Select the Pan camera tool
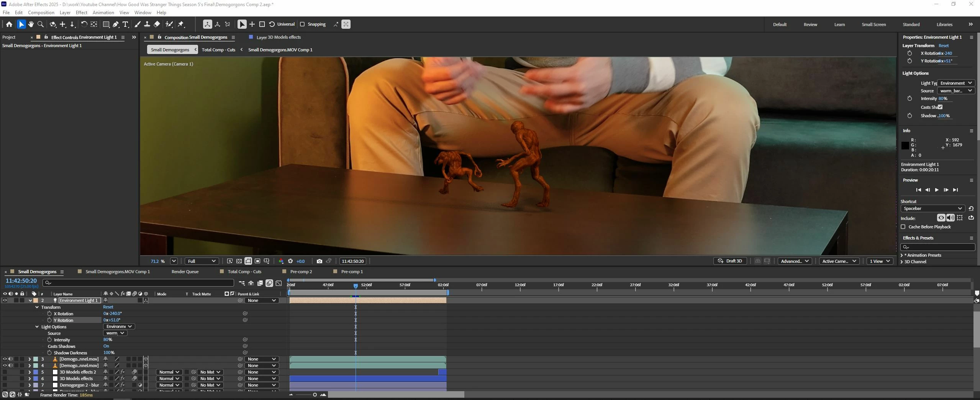 (x=63, y=24)
